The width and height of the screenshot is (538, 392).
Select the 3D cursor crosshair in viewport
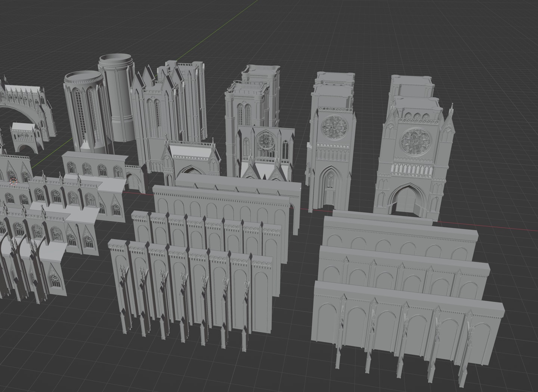click(14, 182)
